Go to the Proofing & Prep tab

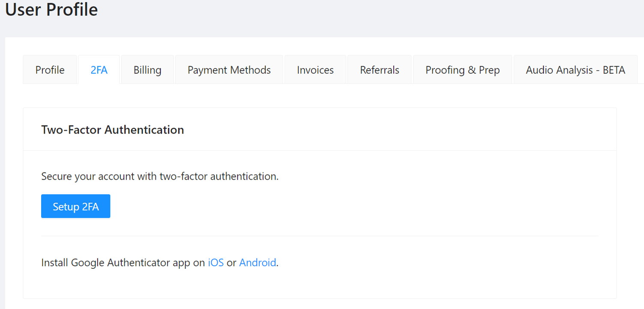[x=462, y=69]
